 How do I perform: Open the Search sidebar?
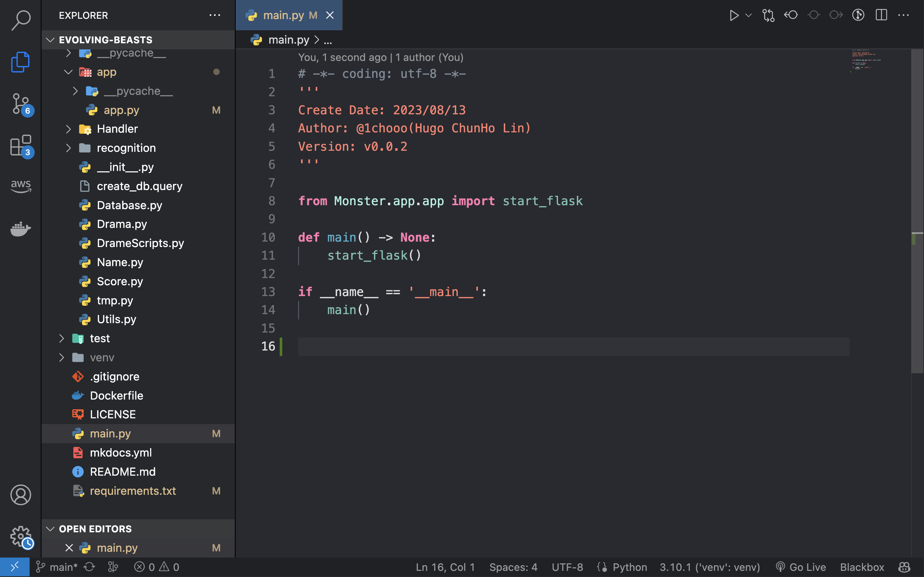(x=21, y=19)
